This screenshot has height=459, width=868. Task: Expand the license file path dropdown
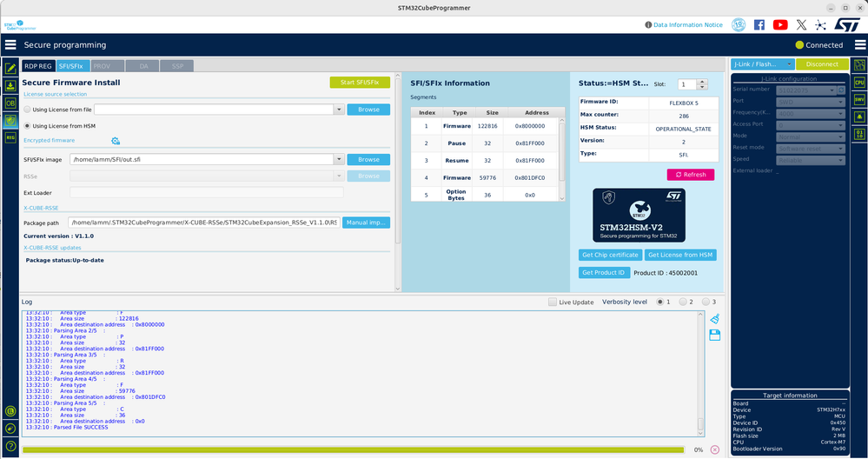[339, 110]
